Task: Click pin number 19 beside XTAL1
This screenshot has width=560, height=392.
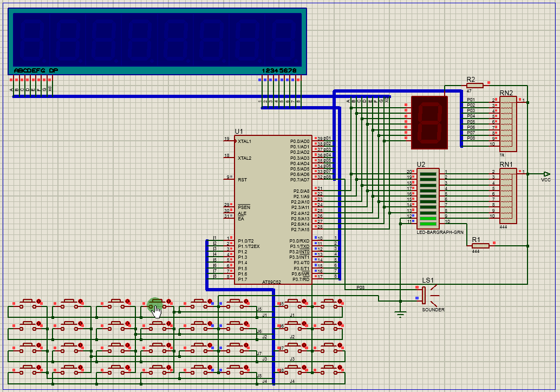Action: pyautogui.click(x=227, y=139)
